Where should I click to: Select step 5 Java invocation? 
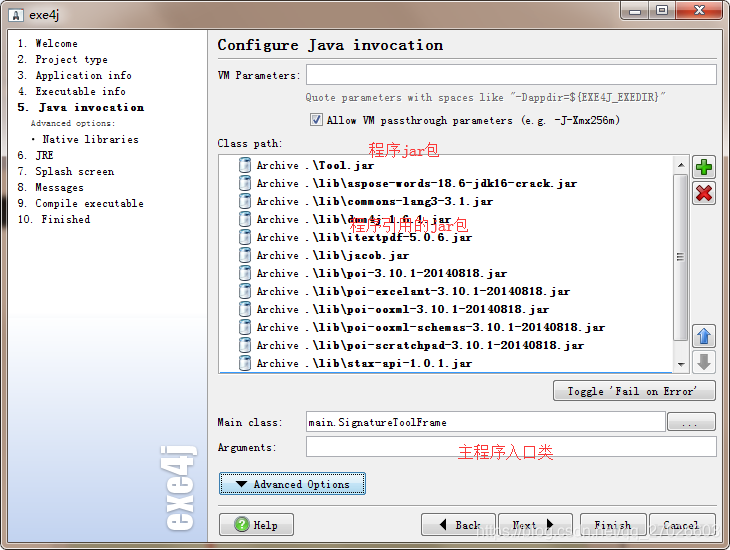click(81, 108)
